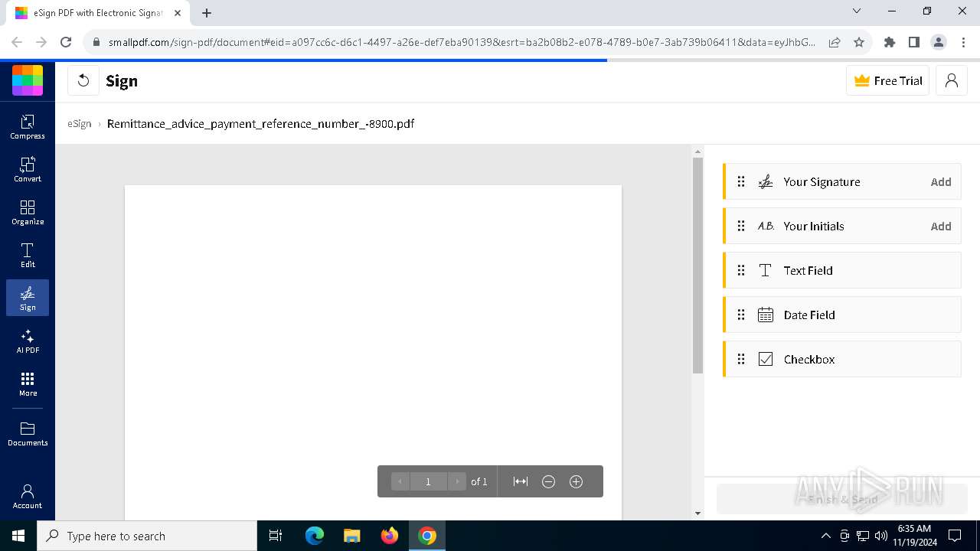Go back in browser

pos(17,43)
